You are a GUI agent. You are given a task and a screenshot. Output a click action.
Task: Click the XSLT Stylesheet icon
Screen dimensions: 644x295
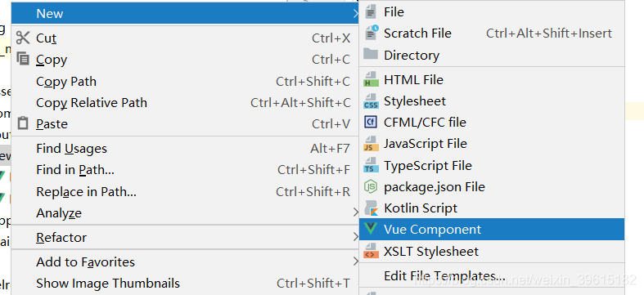tap(371, 251)
